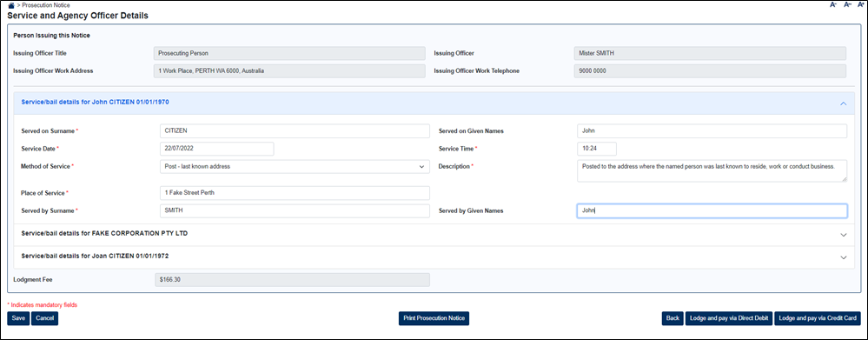This screenshot has width=868, height=340.
Task: Expand FAKE CORPORATION PTY LTD section chevron
Action: pyautogui.click(x=843, y=235)
